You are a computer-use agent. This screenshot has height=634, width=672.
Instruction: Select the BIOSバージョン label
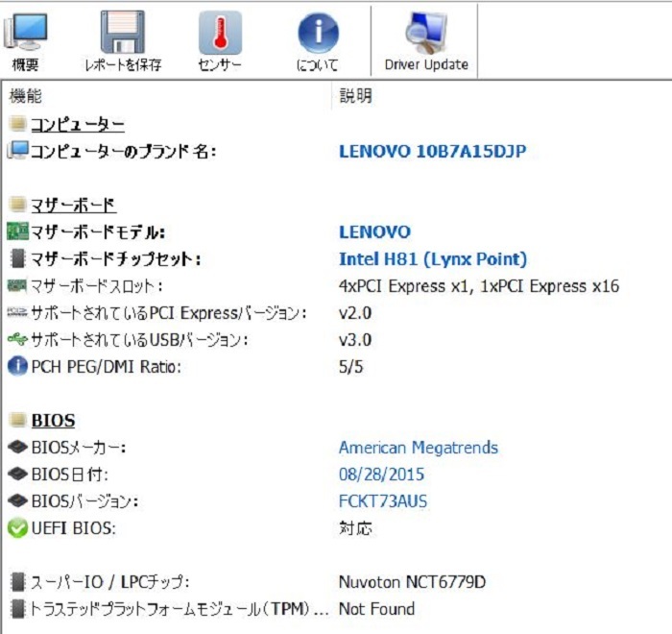[84, 501]
